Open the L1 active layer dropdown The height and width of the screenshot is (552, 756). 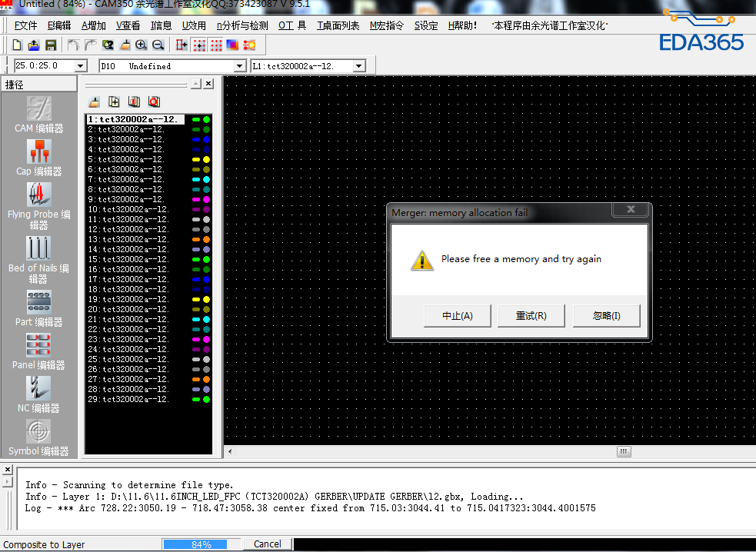click(358, 66)
